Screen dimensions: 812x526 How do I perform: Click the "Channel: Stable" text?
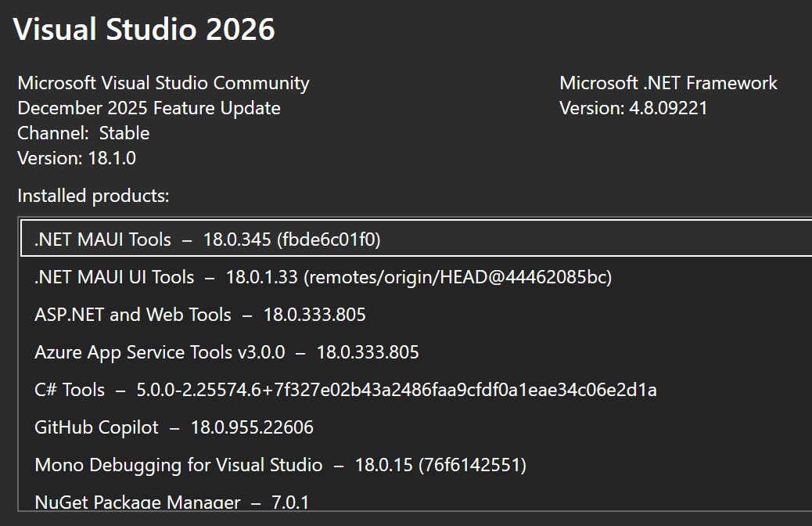coord(83,133)
